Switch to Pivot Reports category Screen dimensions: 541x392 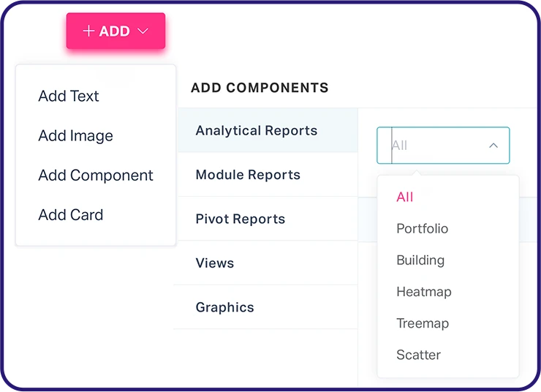[241, 219]
